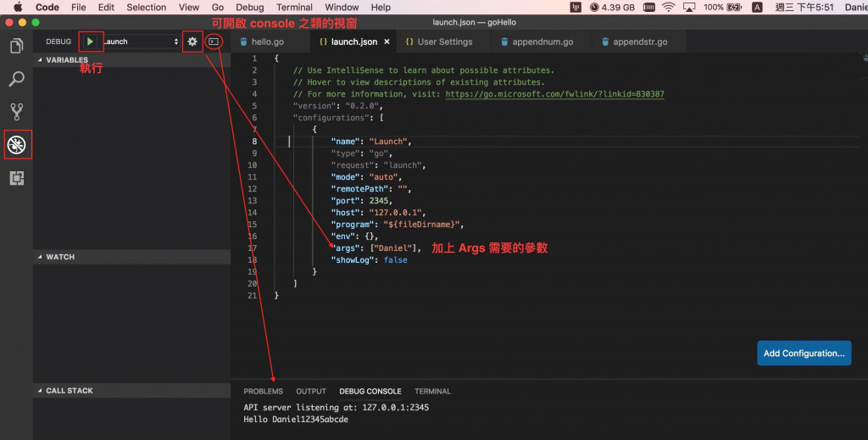The width and height of the screenshot is (868, 440).
Task: Switch to the TERMINAL panel tab
Action: [432, 392]
